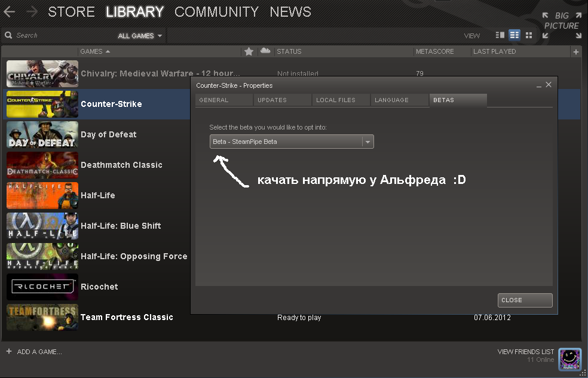Click the CLOSE button

tap(525, 300)
